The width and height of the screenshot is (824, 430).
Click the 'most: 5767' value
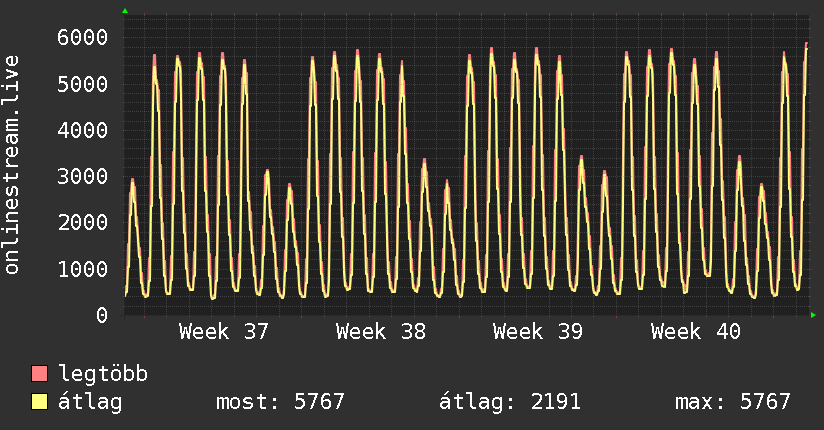coord(281,402)
